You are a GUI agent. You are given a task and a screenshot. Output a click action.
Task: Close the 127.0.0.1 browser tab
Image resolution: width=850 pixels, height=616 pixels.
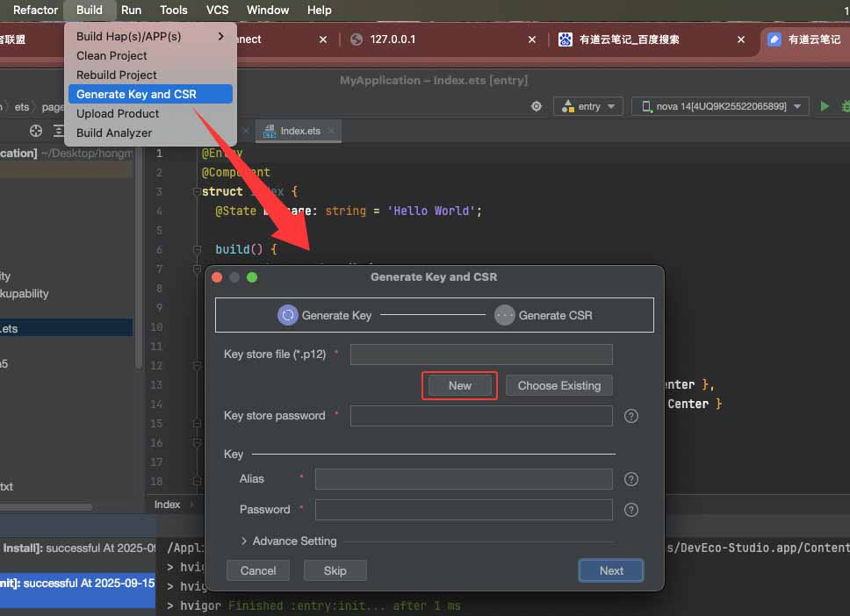532,39
